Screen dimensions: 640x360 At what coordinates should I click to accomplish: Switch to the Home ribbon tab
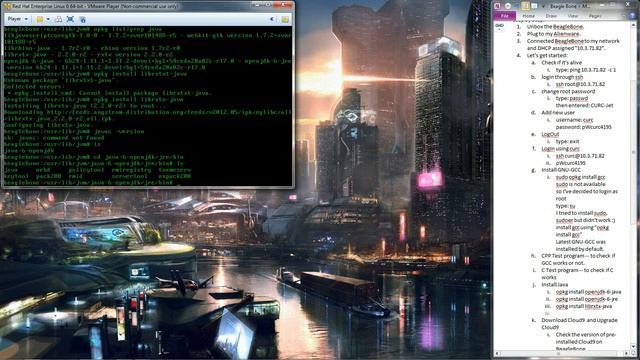point(529,16)
